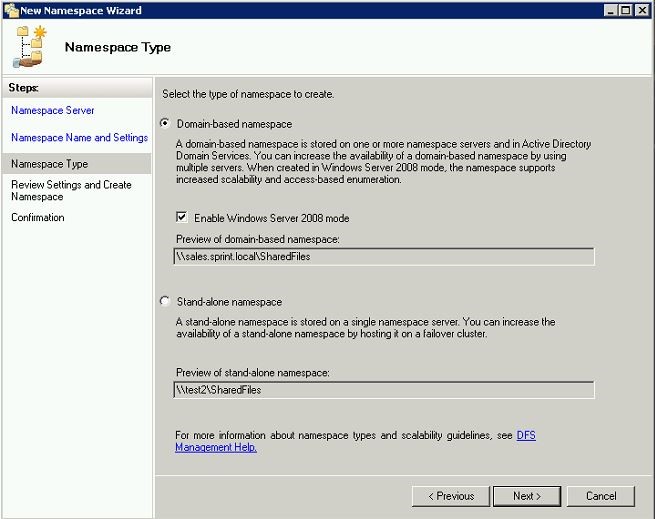Open the DFS Management Help link
655x519 pixels.
coord(355,441)
